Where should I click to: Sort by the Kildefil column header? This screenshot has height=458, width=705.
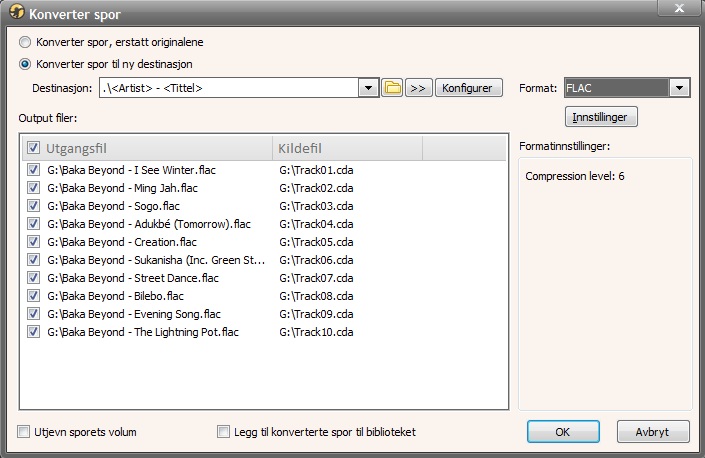pyautogui.click(x=347, y=148)
